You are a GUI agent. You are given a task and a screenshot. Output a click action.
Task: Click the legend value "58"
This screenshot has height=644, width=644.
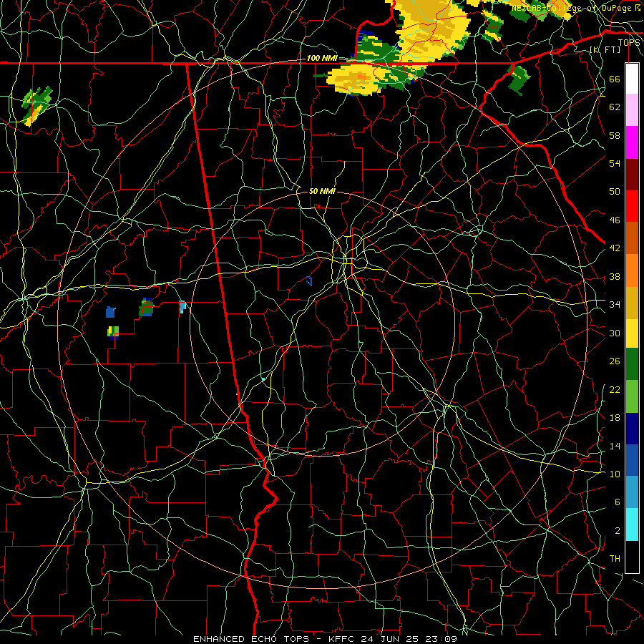pos(615,135)
